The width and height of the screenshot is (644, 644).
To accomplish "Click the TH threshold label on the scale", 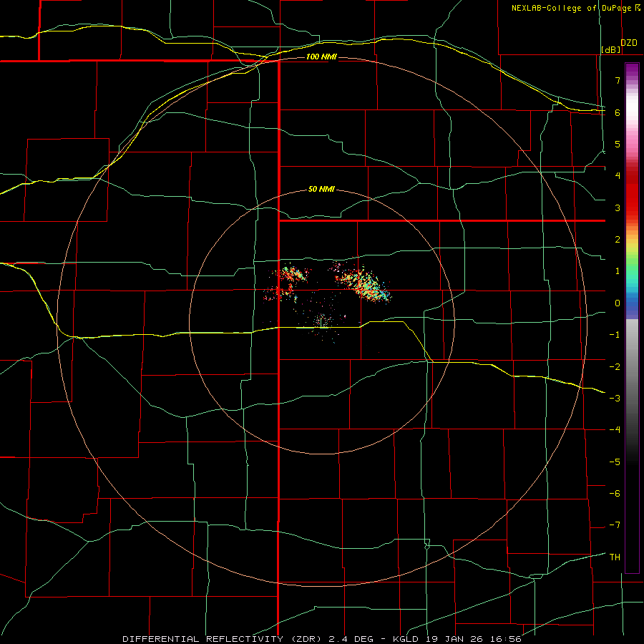I will pos(615,557).
